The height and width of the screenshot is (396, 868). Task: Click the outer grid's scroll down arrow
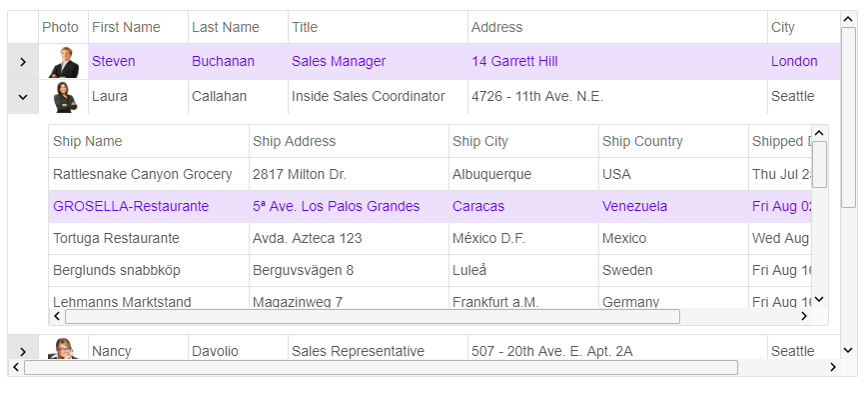pos(848,350)
